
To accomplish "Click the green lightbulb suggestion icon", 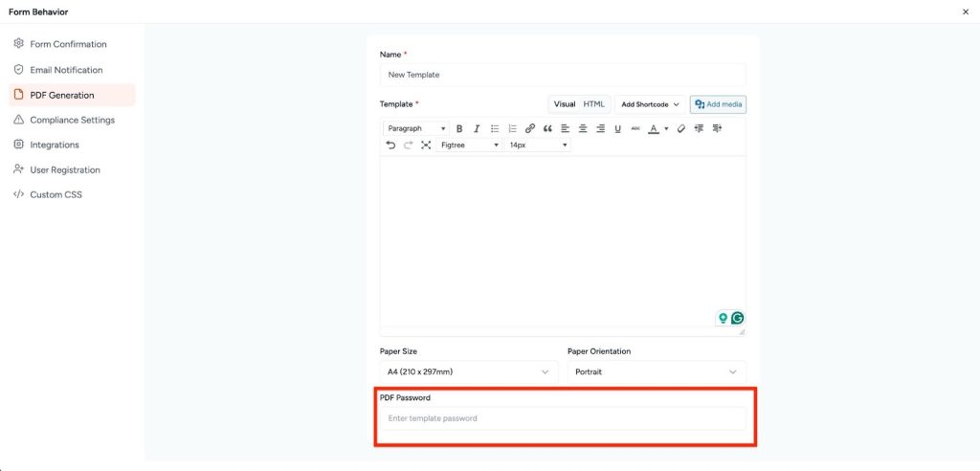I will coord(724,319).
